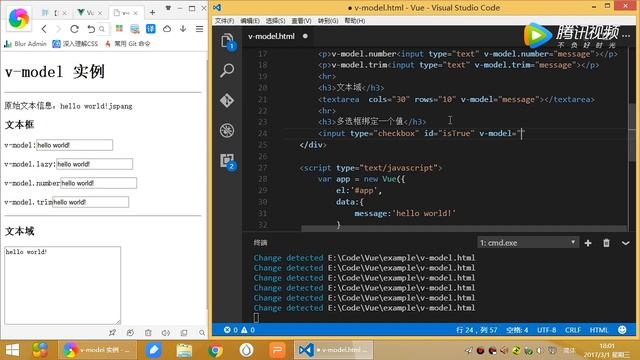Image resolution: width=640 pixels, height=360 pixels.
Task: Change end of line sequence CRLF
Action: [x=573, y=330]
